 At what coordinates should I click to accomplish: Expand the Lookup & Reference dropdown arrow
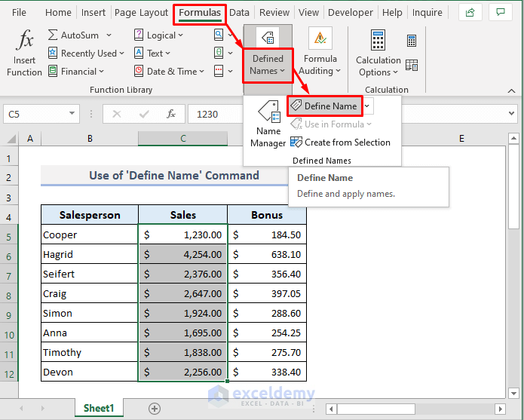tap(230, 35)
